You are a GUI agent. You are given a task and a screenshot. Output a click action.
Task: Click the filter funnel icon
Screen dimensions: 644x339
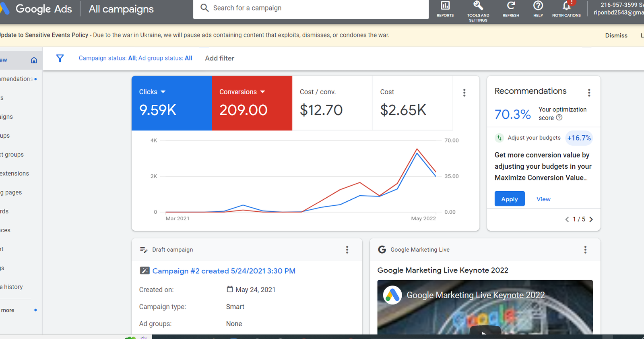[x=60, y=58]
